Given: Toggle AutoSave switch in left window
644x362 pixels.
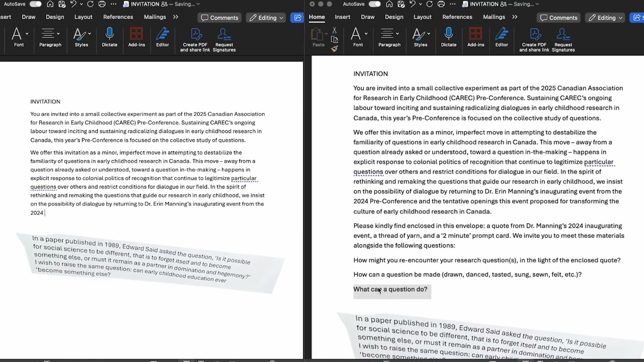Looking at the screenshot, I should pyautogui.click(x=35, y=4).
